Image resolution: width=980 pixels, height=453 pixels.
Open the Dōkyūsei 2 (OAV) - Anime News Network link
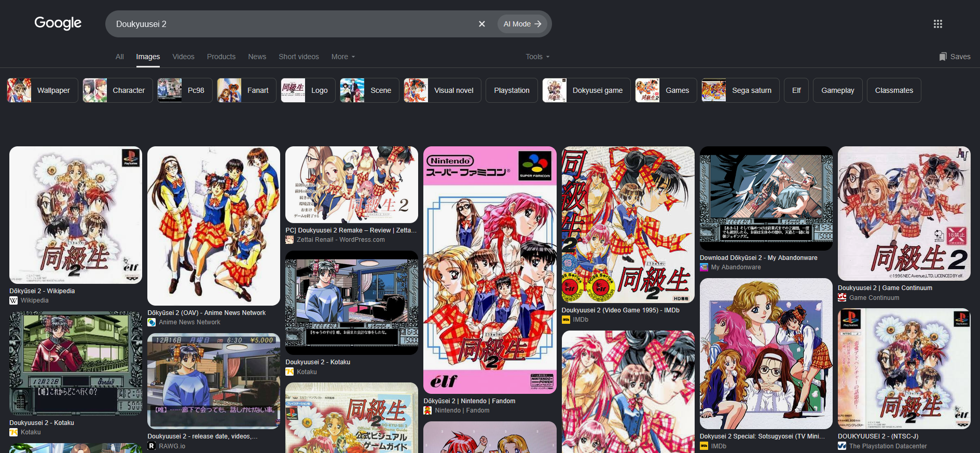(x=206, y=313)
